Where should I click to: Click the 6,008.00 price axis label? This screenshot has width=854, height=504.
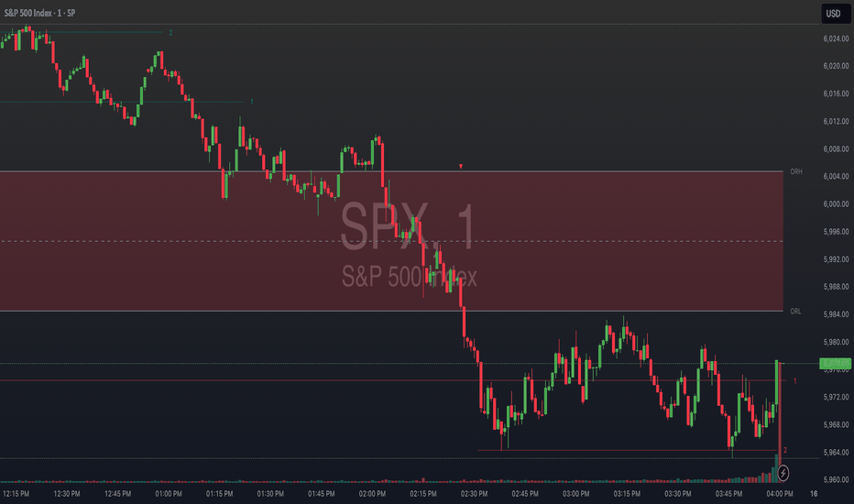[x=836, y=148]
